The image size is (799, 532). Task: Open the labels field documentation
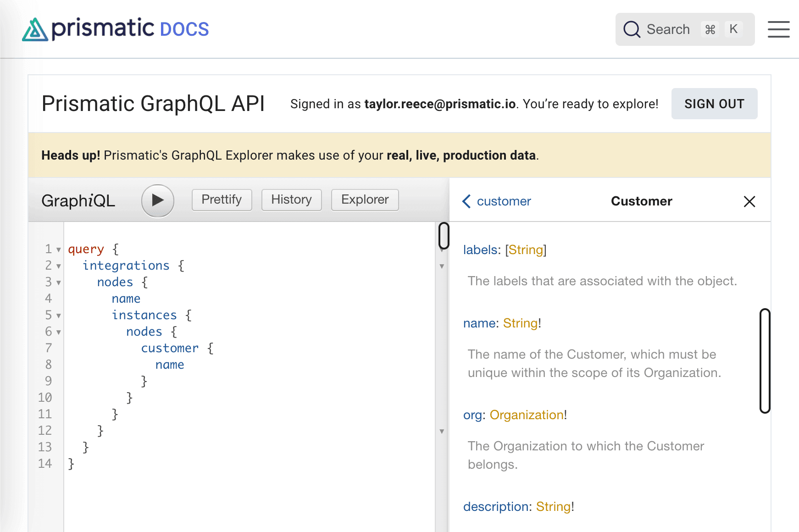(480, 250)
